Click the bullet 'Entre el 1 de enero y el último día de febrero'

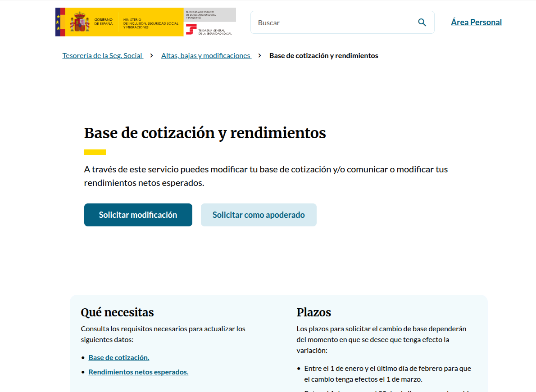click(388, 374)
